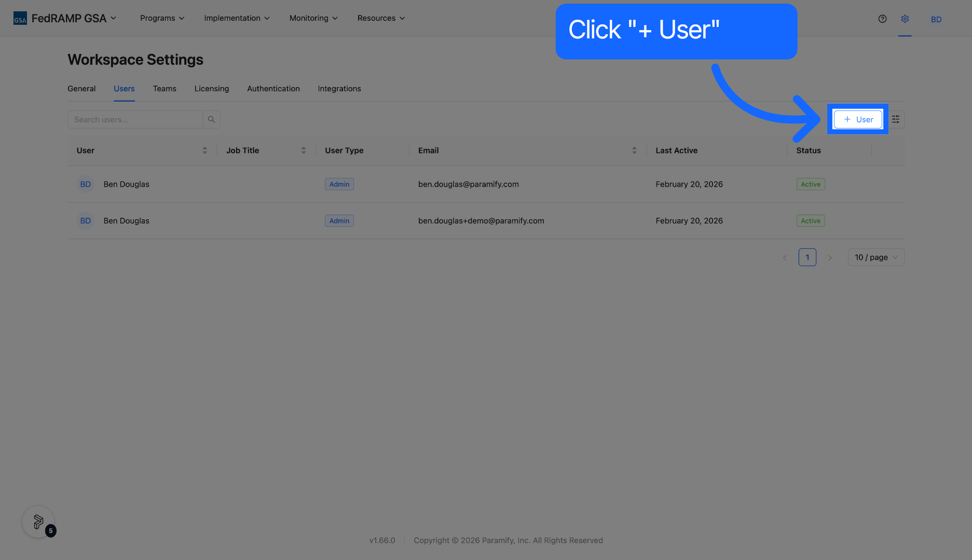
Task: Click the ben.douglas+demo@paramify.com email
Action: click(481, 220)
